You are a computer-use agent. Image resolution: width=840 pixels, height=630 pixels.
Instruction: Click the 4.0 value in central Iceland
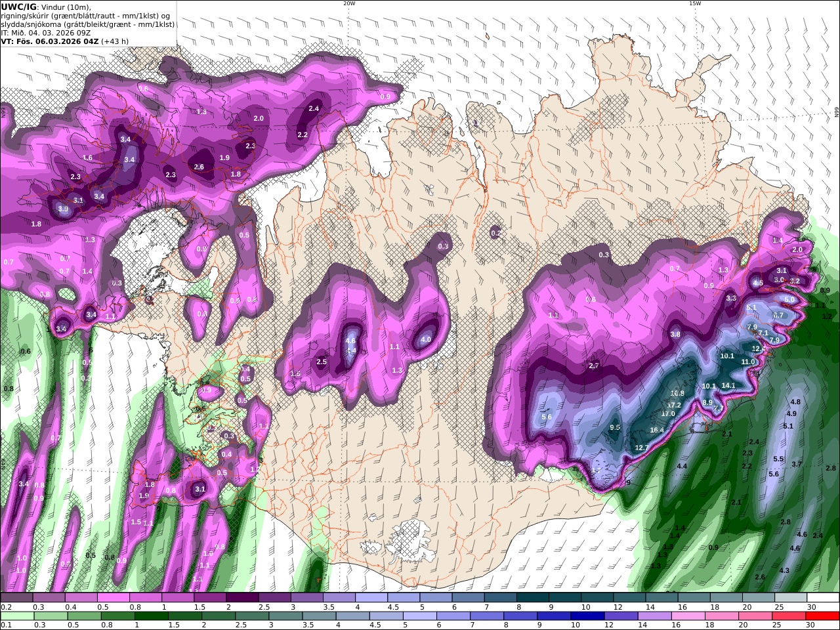coord(425,339)
